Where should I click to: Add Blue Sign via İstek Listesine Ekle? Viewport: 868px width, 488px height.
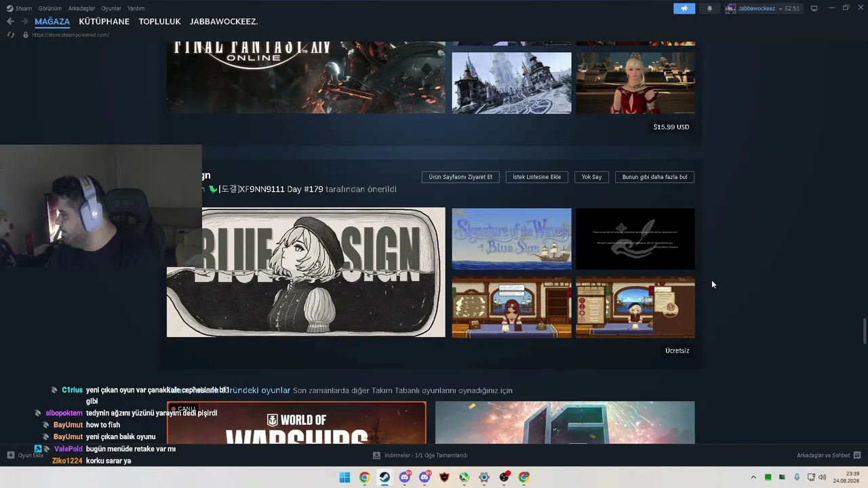pyautogui.click(x=537, y=177)
